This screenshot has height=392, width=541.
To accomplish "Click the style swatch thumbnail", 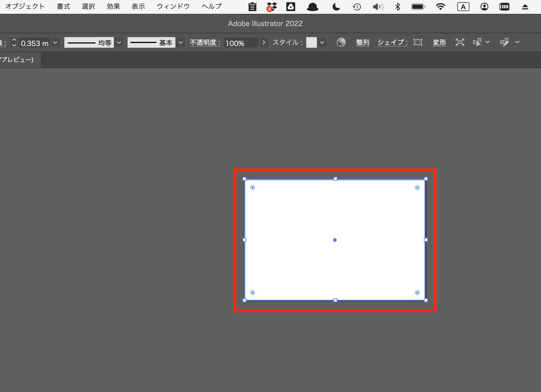I will pyautogui.click(x=311, y=42).
